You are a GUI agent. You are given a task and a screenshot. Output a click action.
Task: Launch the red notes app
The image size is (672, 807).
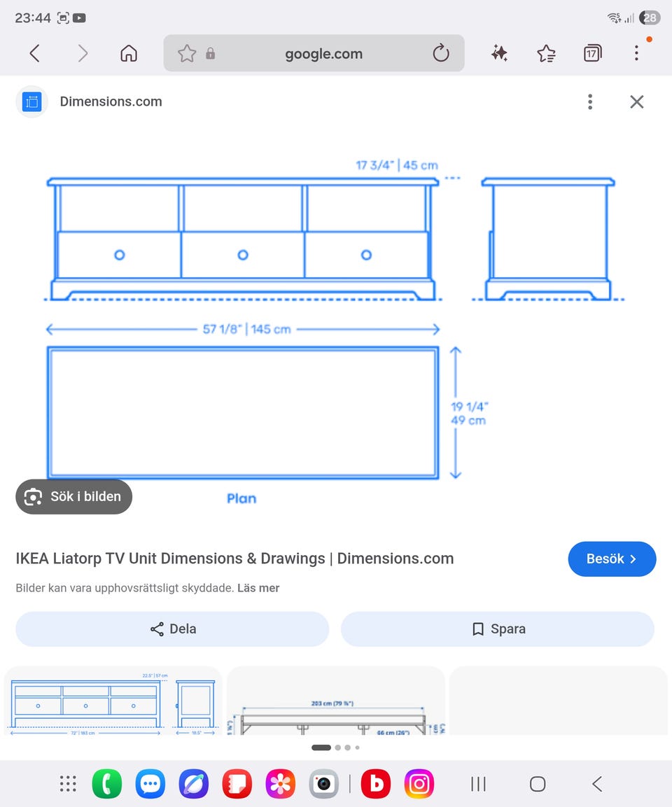point(237,784)
